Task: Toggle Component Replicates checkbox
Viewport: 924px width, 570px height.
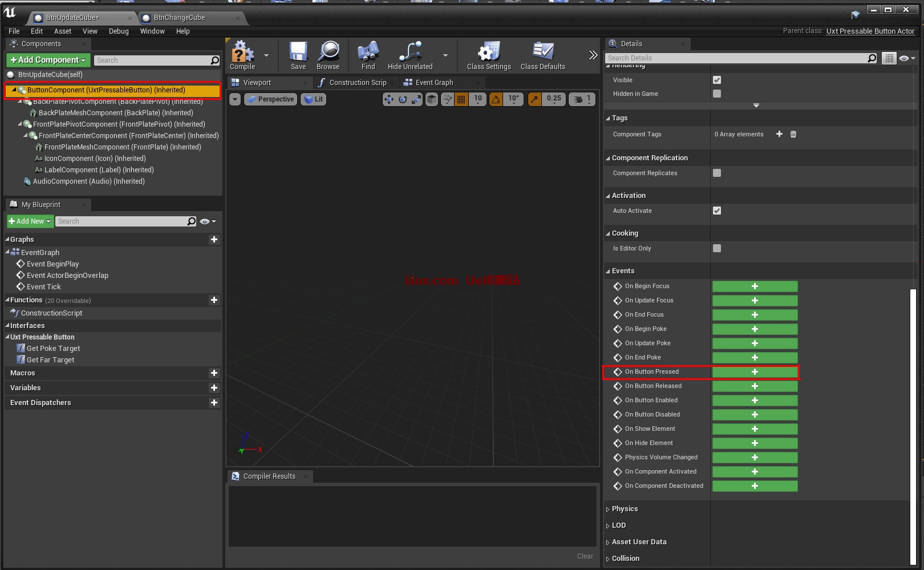Action: 717,173
